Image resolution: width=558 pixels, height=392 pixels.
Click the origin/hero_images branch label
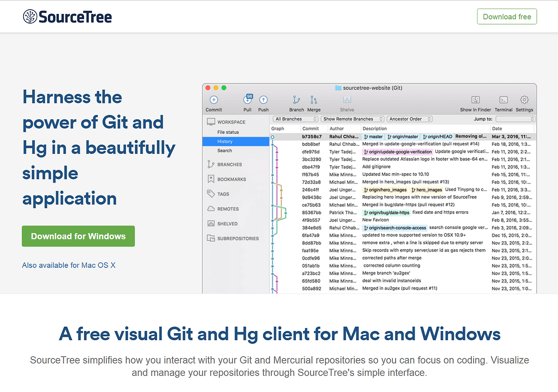[385, 190]
